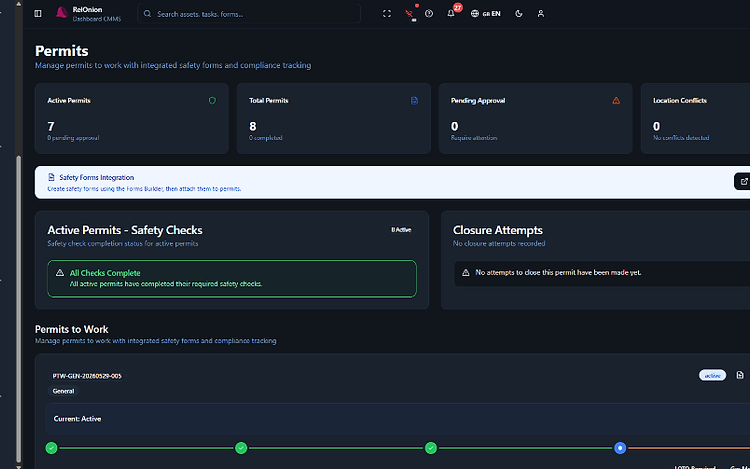This screenshot has width=750, height=469.
Task: Open the help question mark icon
Action: [429, 14]
